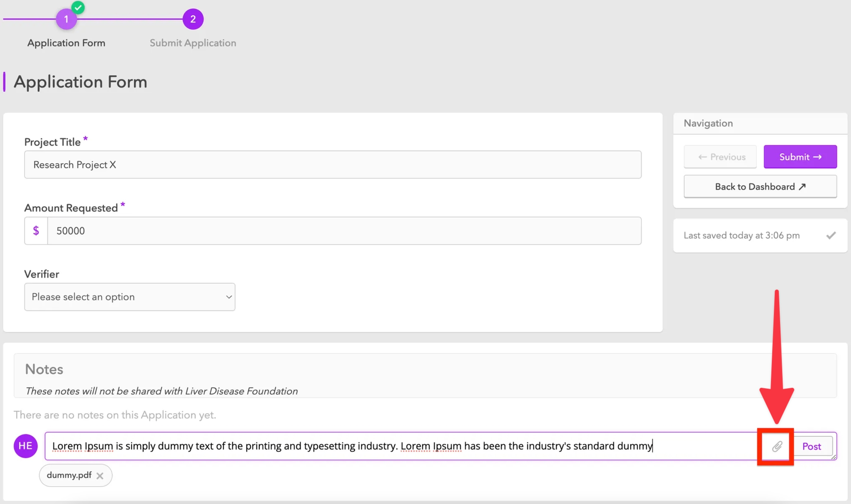Click the Amount Requested input field

pos(344,231)
